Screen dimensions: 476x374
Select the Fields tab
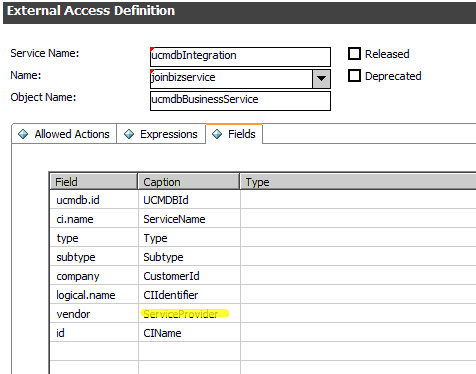click(234, 134)
